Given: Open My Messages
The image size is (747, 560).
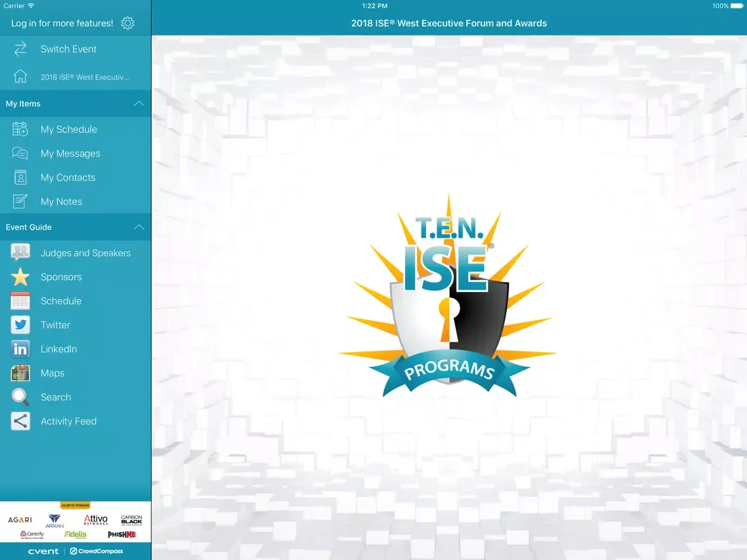Looking at the screenshot, I should click(76, 153).
